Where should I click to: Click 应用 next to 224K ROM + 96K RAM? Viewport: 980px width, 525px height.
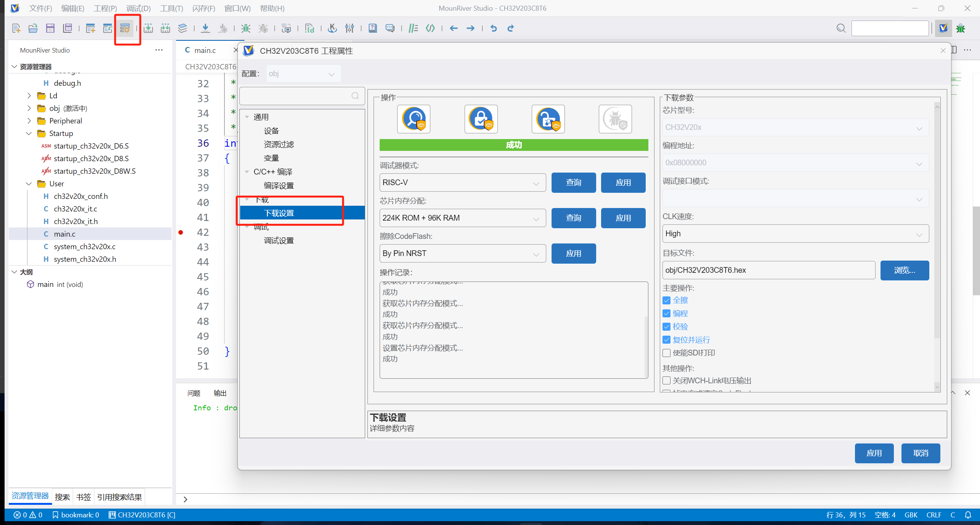point(623,218)
